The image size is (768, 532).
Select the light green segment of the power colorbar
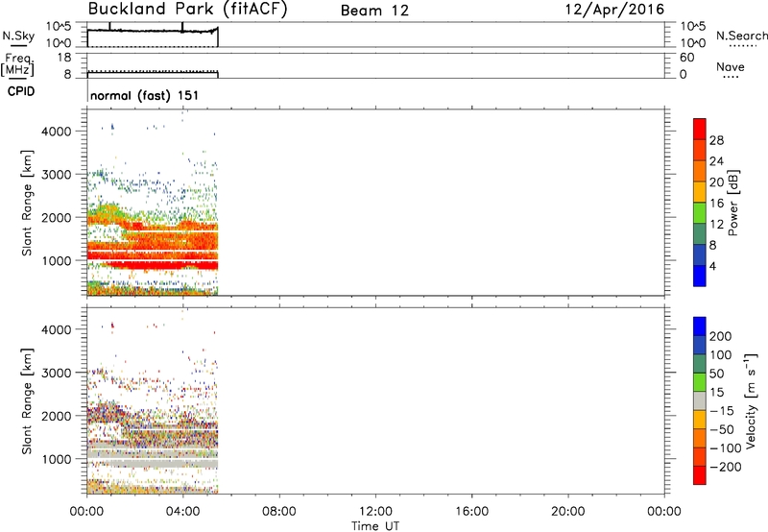coord(700,212)
